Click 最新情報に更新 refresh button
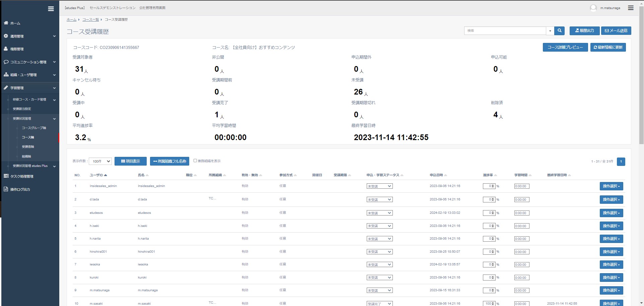The image size is (644, 306). point(608,47)
